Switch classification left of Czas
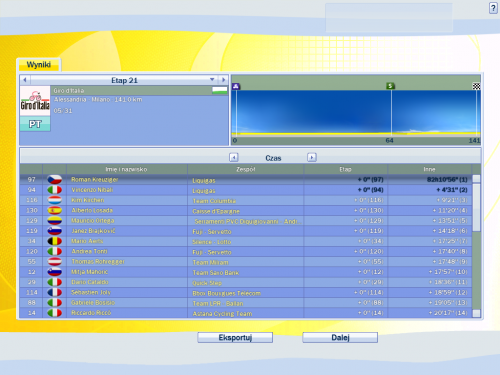Screen dimensions: 500x375 click(234, 157)
